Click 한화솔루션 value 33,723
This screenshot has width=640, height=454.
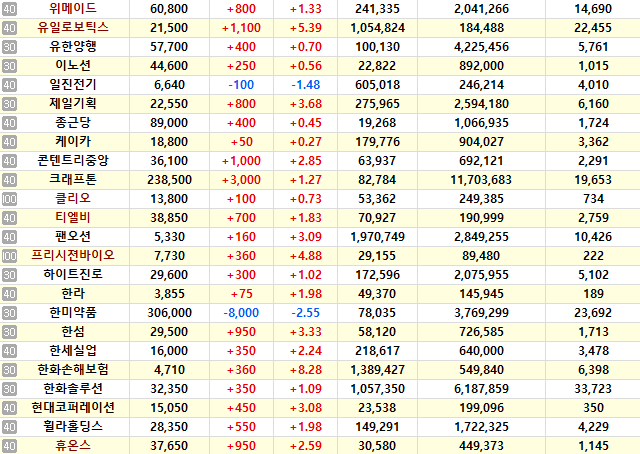pyautogui.click(x=593, y=389)
